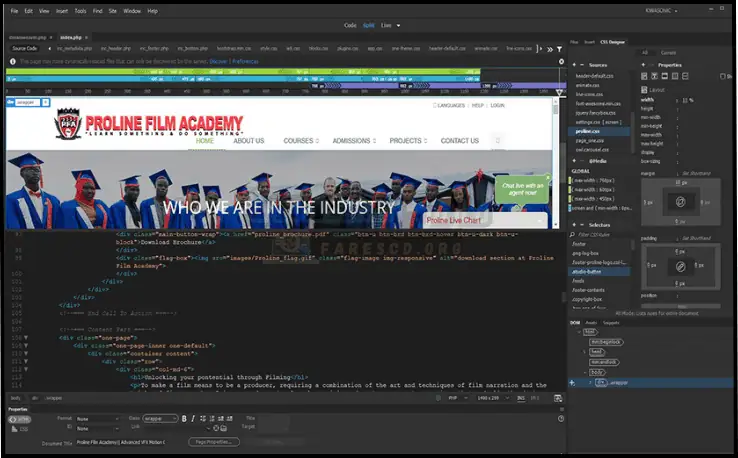The height and width of the screenshot is (458, 738).
Task: Open the Live view options dropdown arrow
Action: pyautogui.click(x=399, y=24)
